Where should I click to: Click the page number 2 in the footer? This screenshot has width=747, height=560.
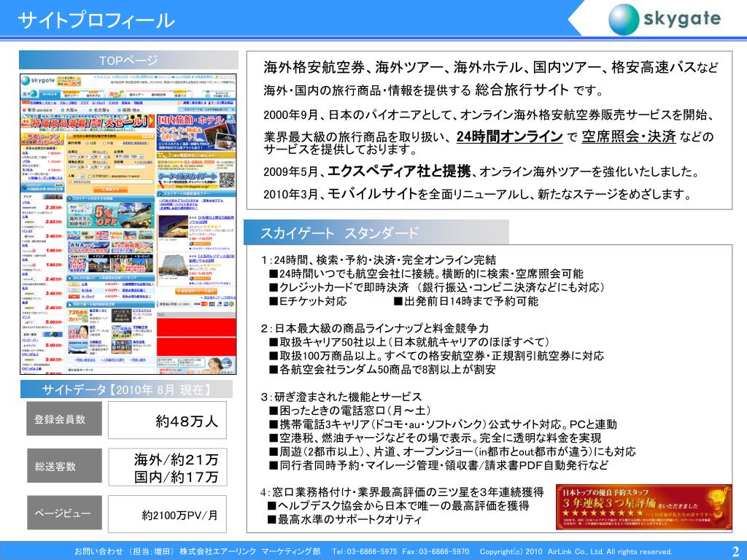pyautogui.click(x=736, y=551)
